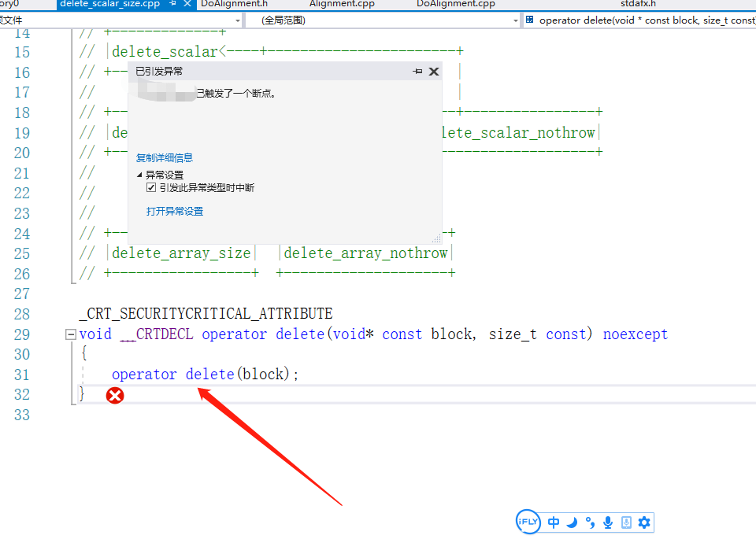Click the moon full-width character icon
756x539 pixels.
(x=571, y=522)
